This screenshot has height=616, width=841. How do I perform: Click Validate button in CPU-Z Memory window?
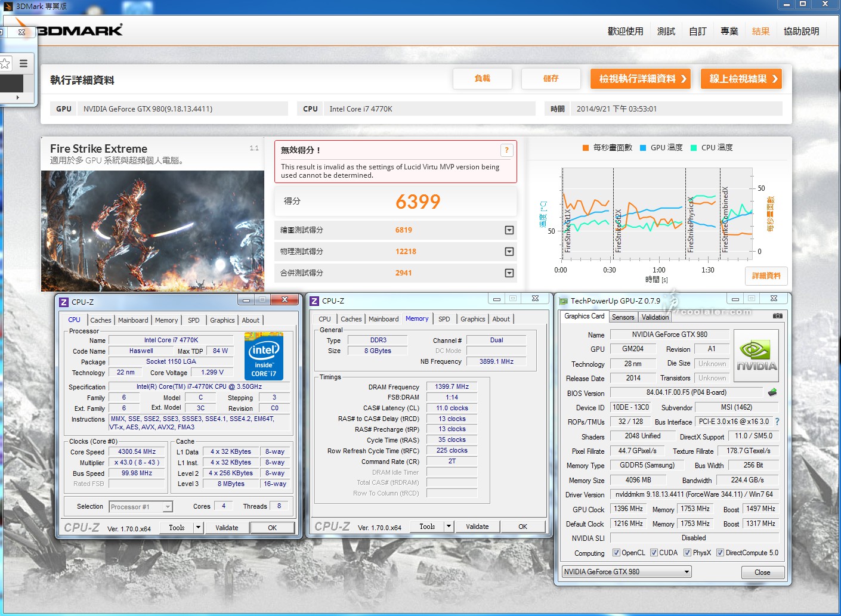[x=477, y=527]
